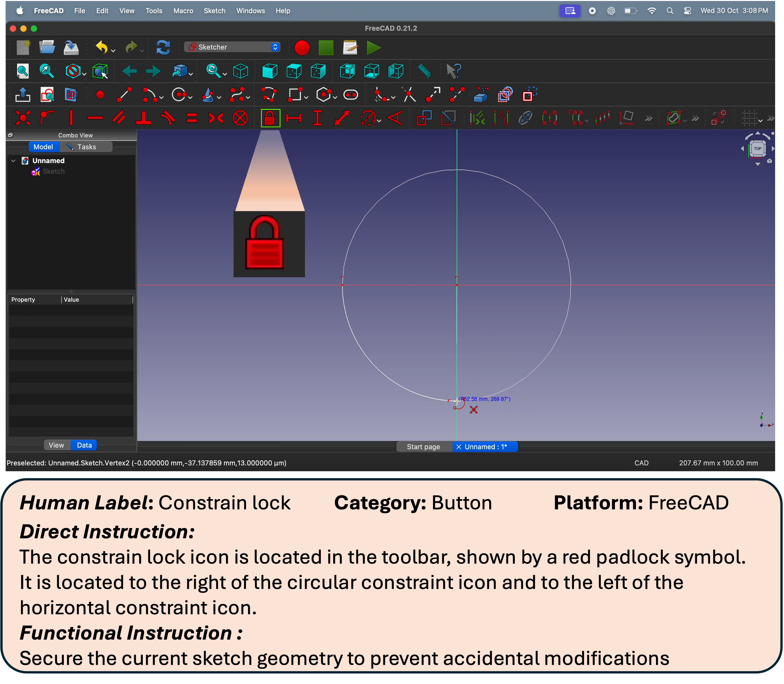Image resolution: width=784 pixels, height=684 pixels.
Task: Select the Constrain perpendicular icon
Action: coord(143,118)
